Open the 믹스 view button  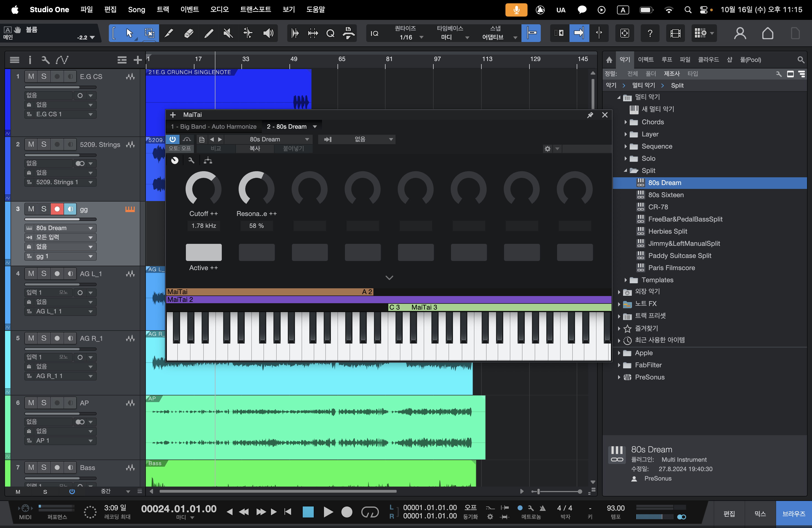click(x=760, y=514)
